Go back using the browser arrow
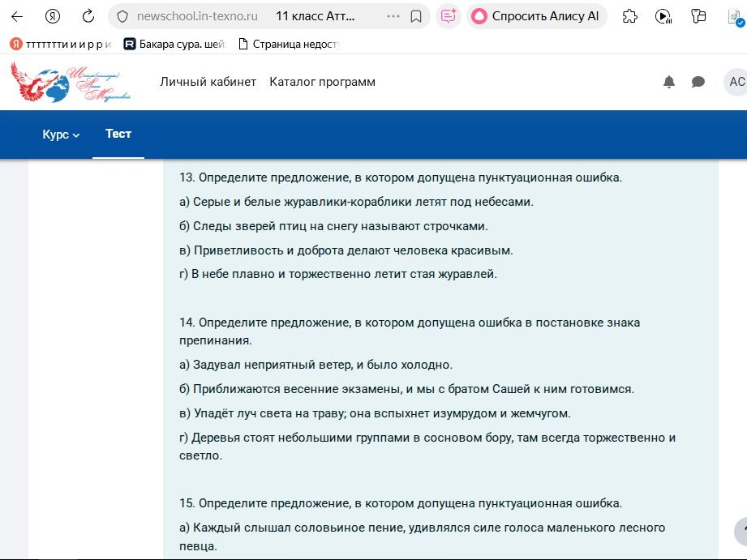Viewport: 747px width, 560px height. tap(17, 17)
